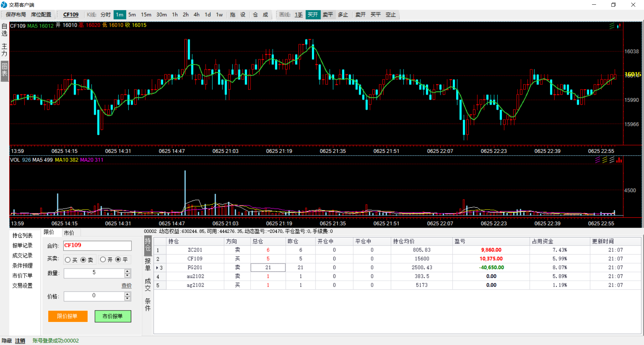
Task: Click 注销 logout link in status bar
Action: 20,341
